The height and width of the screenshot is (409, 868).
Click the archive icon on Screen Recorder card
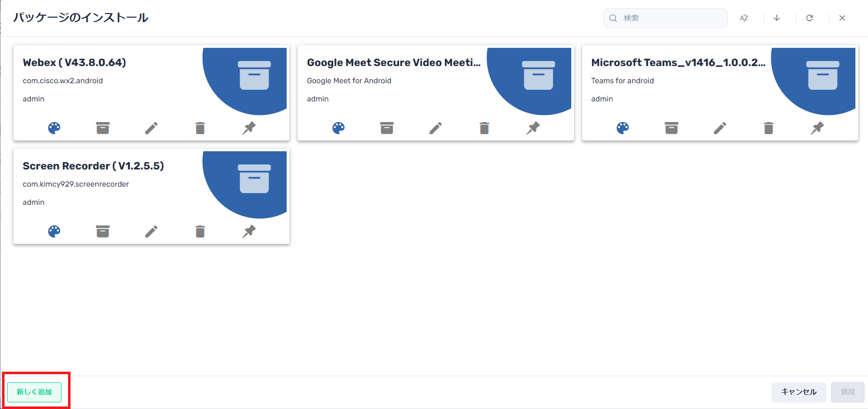coord(103,231)
